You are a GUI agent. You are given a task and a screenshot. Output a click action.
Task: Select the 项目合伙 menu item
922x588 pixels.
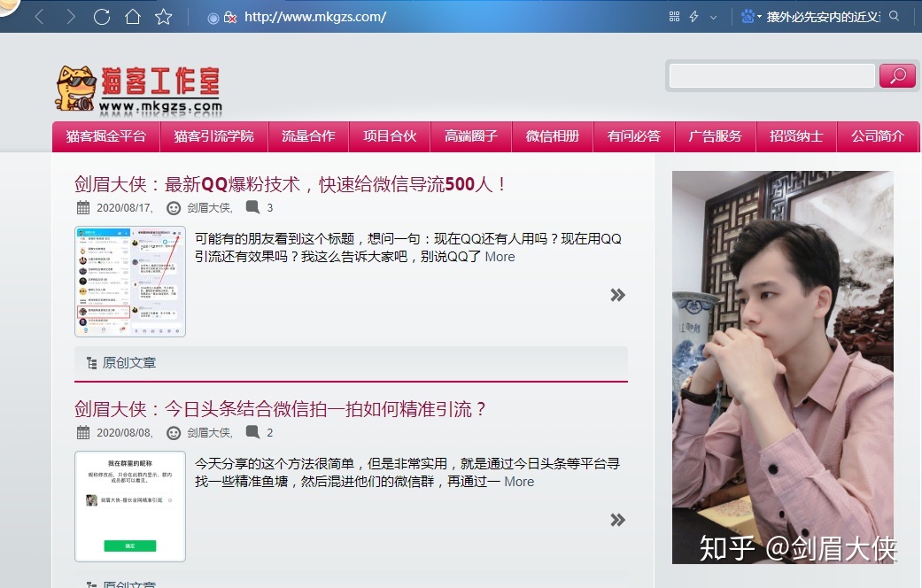click(x=390, y=136)
